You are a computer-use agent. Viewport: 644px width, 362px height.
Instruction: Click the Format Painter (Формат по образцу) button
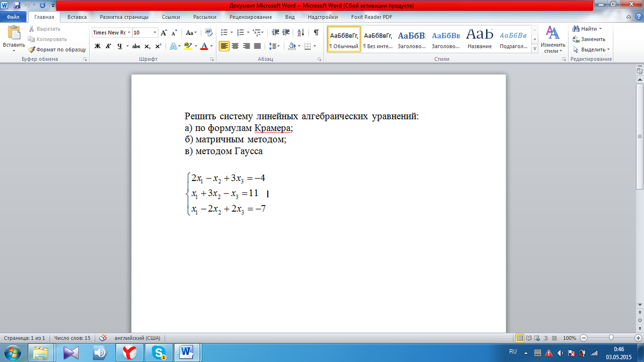57,49
